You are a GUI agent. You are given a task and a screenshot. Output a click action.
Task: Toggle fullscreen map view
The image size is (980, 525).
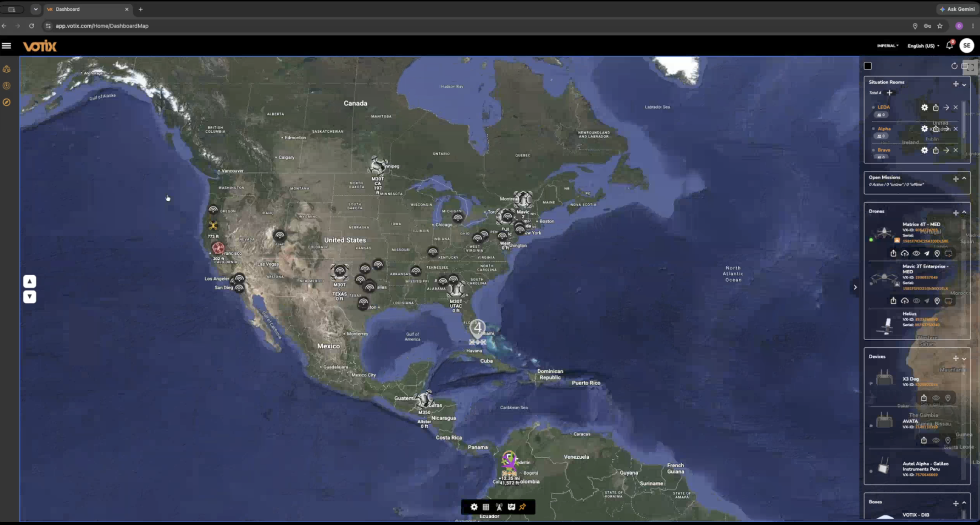click(x=970, y=67)
